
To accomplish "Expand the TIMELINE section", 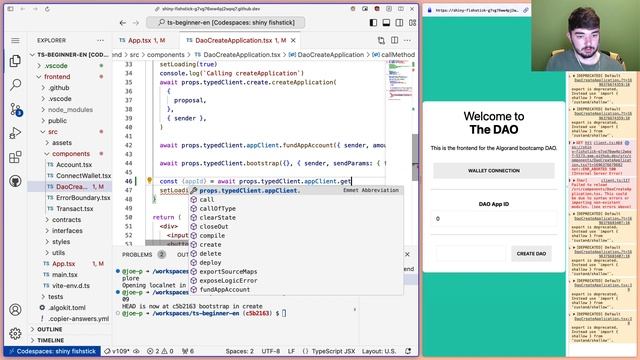I will (x=51, y=340).
